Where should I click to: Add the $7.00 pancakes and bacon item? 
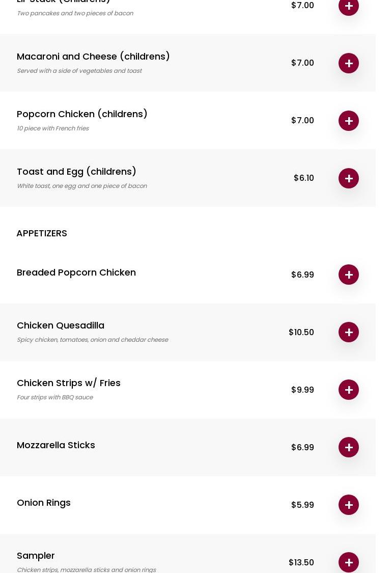click(x=349, y=6)
